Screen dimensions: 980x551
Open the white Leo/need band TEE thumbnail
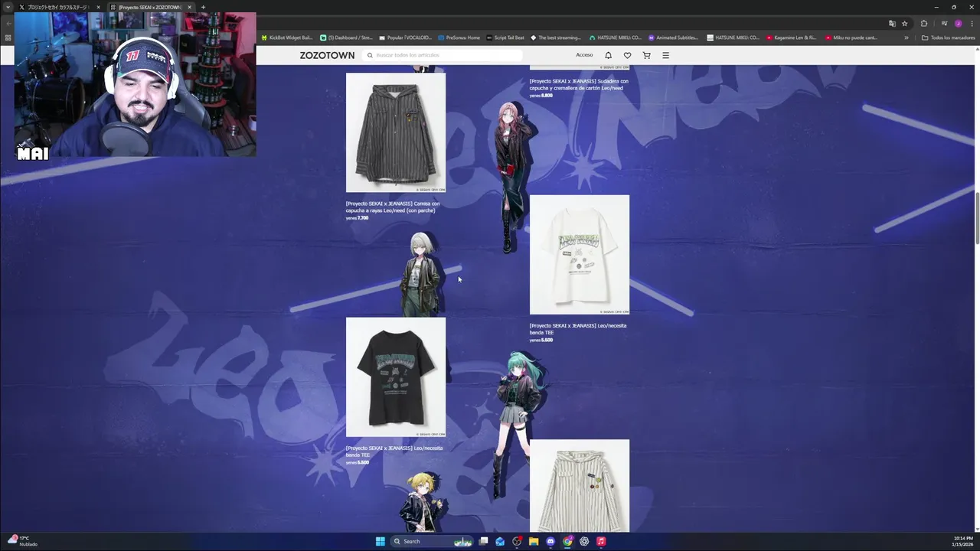[x=580, y=255]
